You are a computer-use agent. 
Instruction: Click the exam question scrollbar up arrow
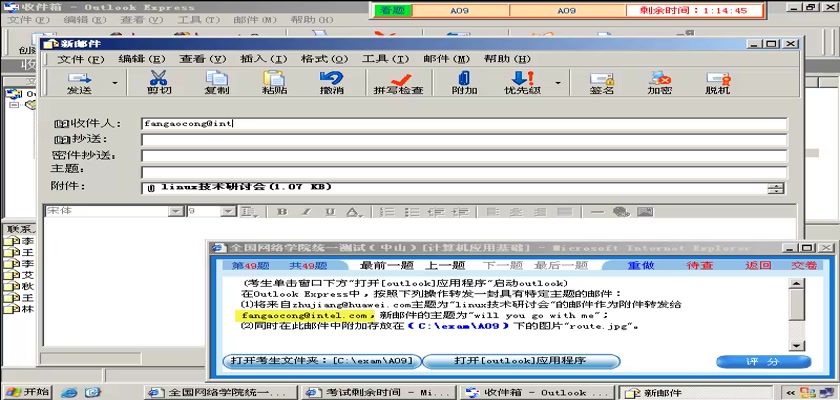pyautogui.click(x=797, y=284)
